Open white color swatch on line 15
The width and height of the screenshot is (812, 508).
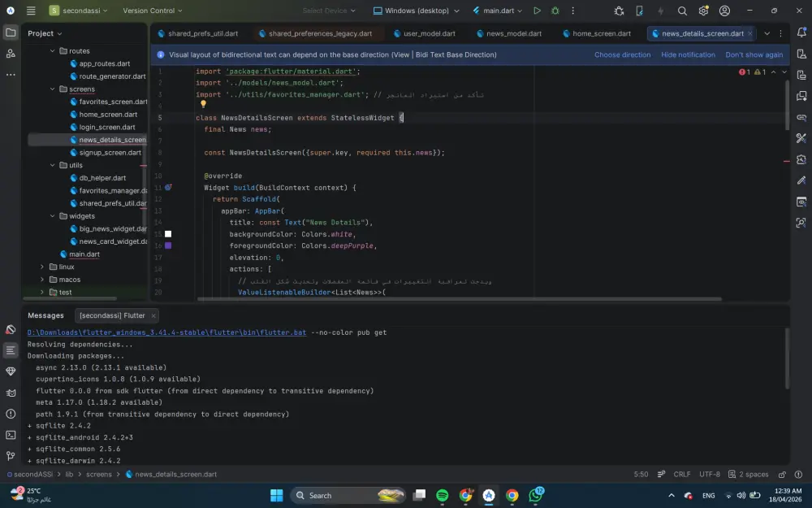click(168, 234)
